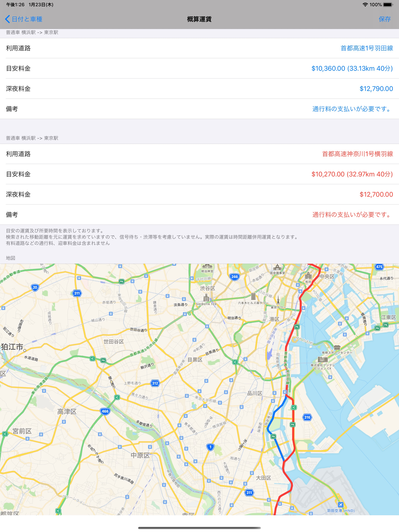Tap the 高津区 ward label
The image size is (399, 532).
pos(67,412)
